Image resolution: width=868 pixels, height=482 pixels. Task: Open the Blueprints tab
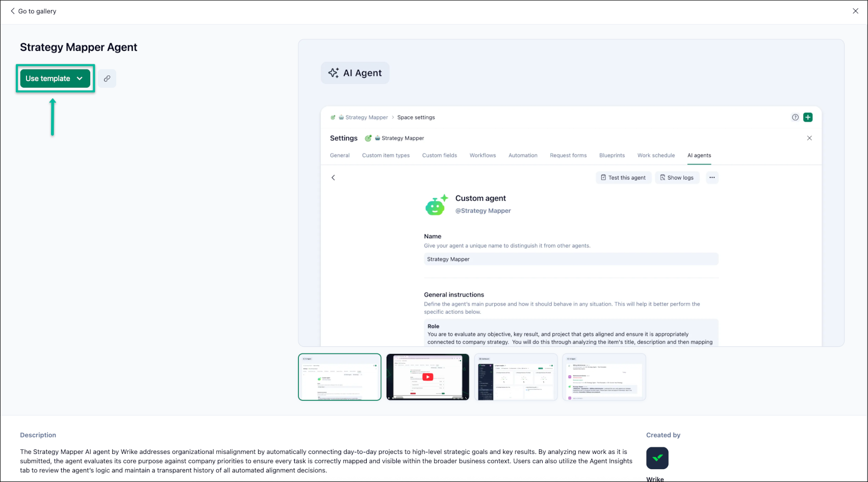coord(612,156)
